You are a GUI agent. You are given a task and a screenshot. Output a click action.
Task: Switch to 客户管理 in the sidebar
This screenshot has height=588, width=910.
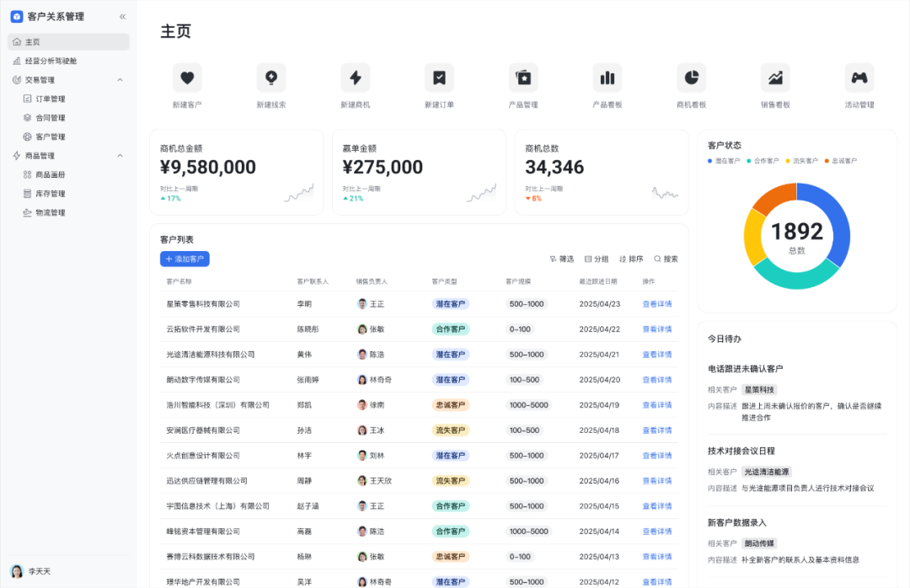click(73, 136)
